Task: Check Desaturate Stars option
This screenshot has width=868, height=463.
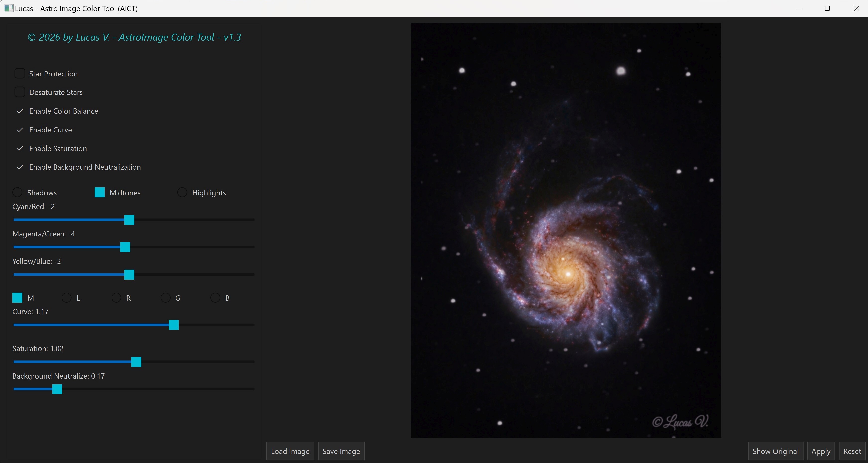Action: [20, 92]
